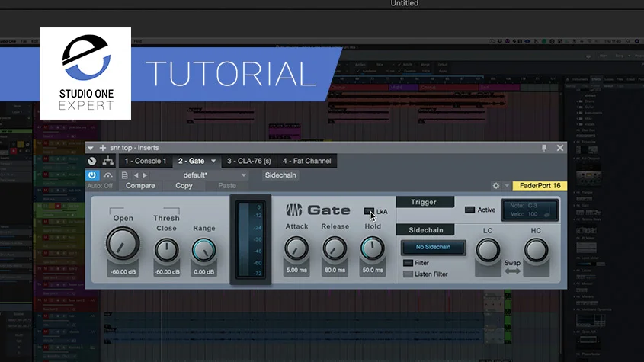Click the Sidechain button in plugin header
644x362 pixels.
click(280, 175)
